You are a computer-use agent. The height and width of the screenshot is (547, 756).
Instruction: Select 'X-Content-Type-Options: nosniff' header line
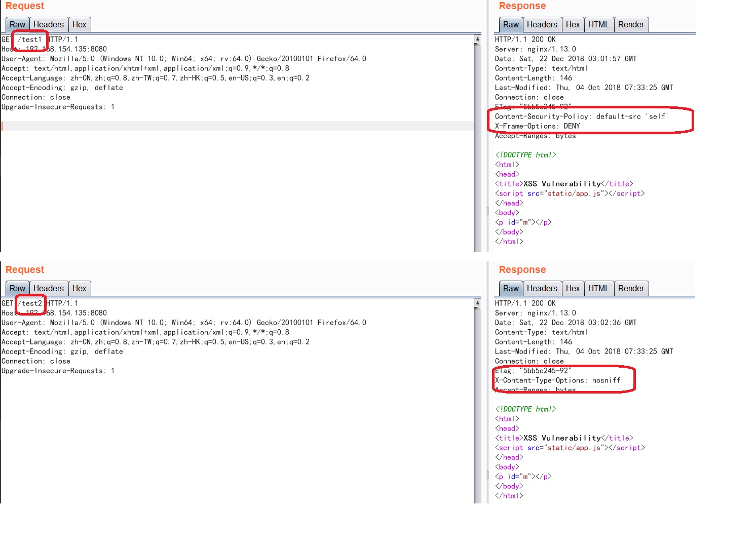[x=557, y=380]
